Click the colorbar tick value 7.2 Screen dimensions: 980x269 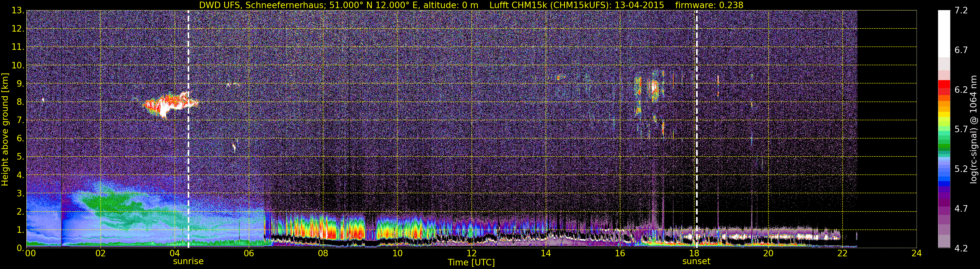coord(961,11)
